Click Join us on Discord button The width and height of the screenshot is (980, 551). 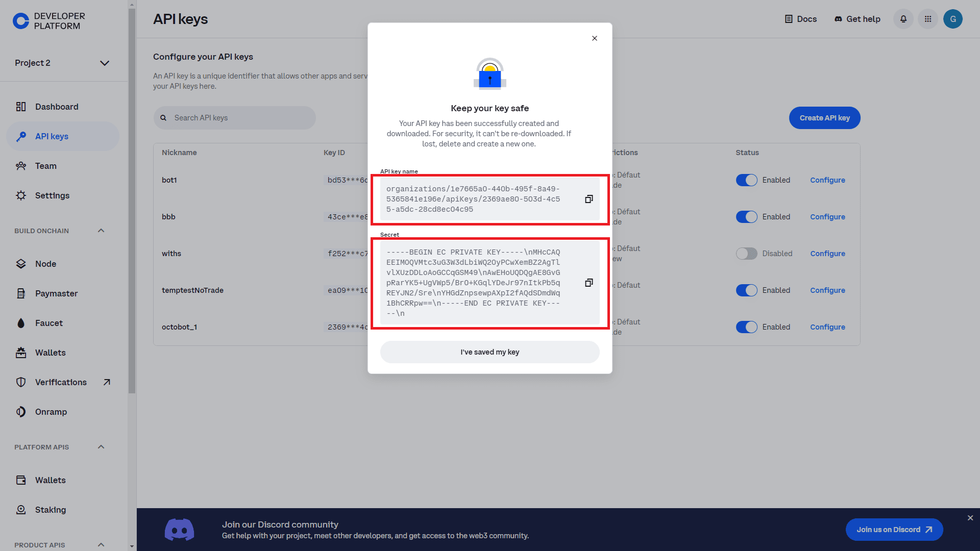894,530
